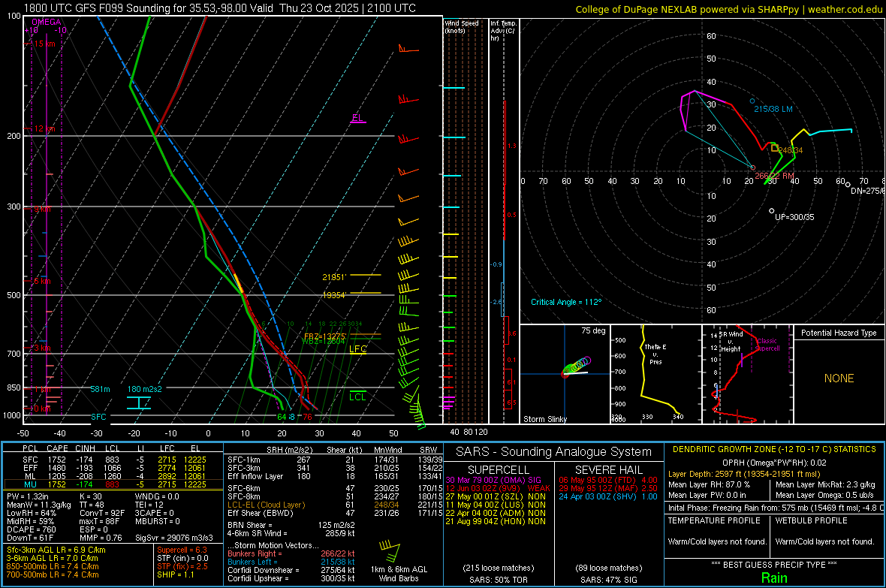This screenshot has width=886, height=588.
Task: Select the SFC parcel row
Action: [113, 460]
